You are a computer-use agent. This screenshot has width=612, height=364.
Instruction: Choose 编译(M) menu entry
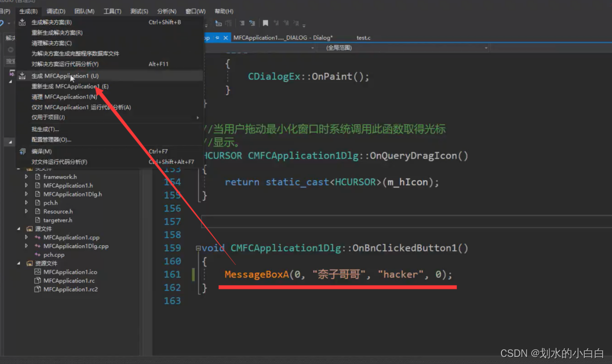click(110, 151)
